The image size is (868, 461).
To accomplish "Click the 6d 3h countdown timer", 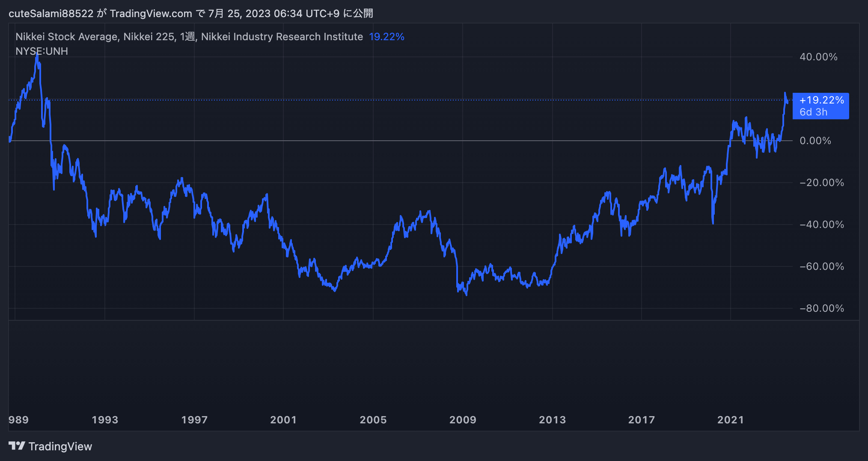I will click(x=813, y=112).
